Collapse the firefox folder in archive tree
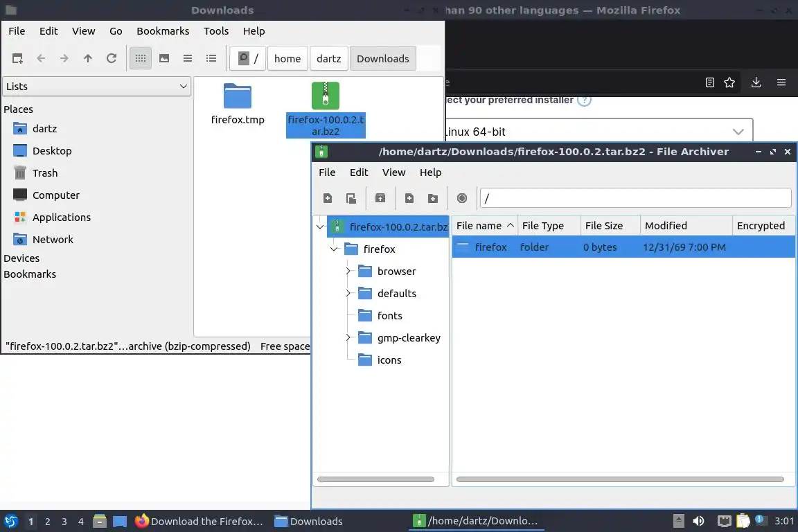Screen dimensions: 798x532 (x=334, y=249)
